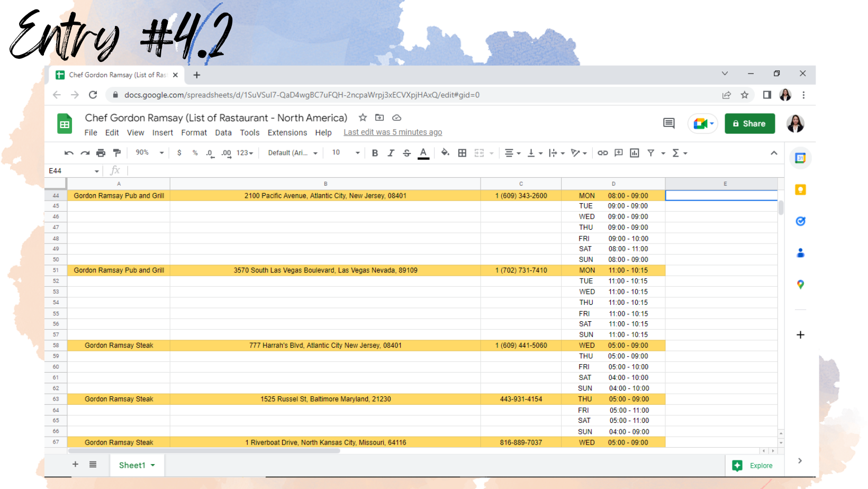Apply currency format with the dollar icon
Image resolution: width=868 pixels, height=489 pixels.
tap(179, 153)
